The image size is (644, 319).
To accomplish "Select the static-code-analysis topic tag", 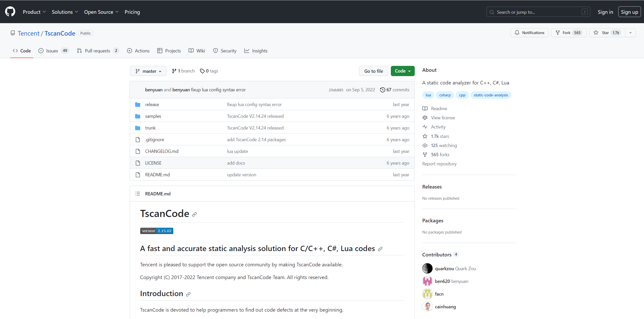I will [491, 95].
